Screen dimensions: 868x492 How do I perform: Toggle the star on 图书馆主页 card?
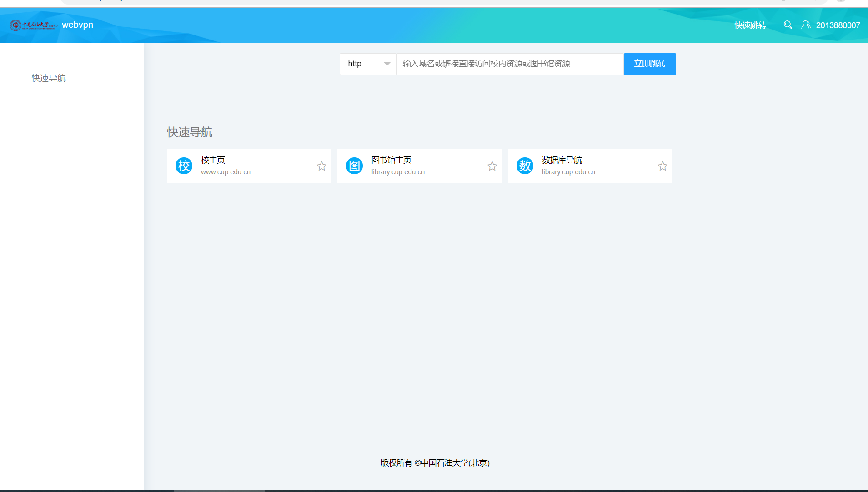492,166
